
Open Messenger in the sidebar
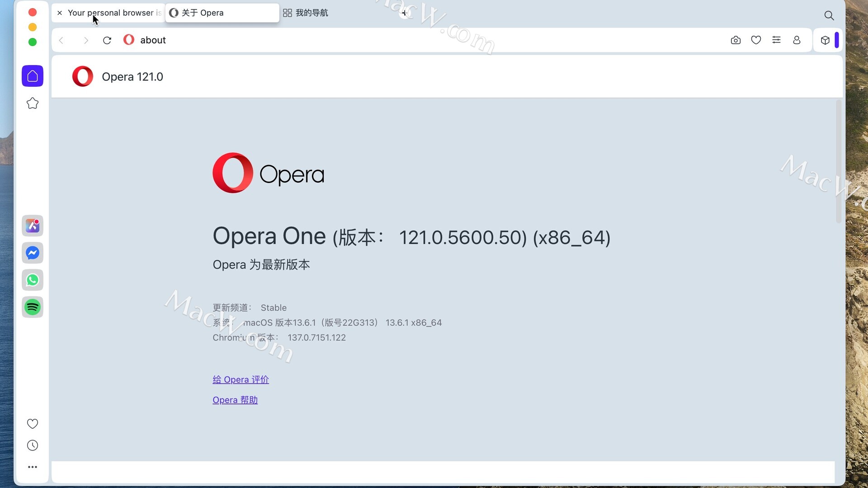[33, 253]
